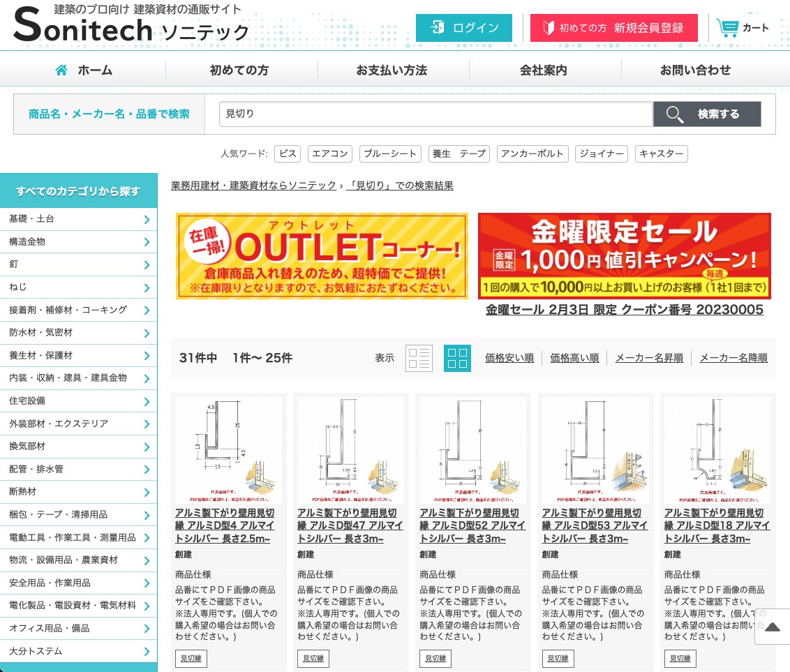Click すべてのカテゴリから探す sidebar header
Viewport: 790px width, 672px height.
tap(79, 191)
